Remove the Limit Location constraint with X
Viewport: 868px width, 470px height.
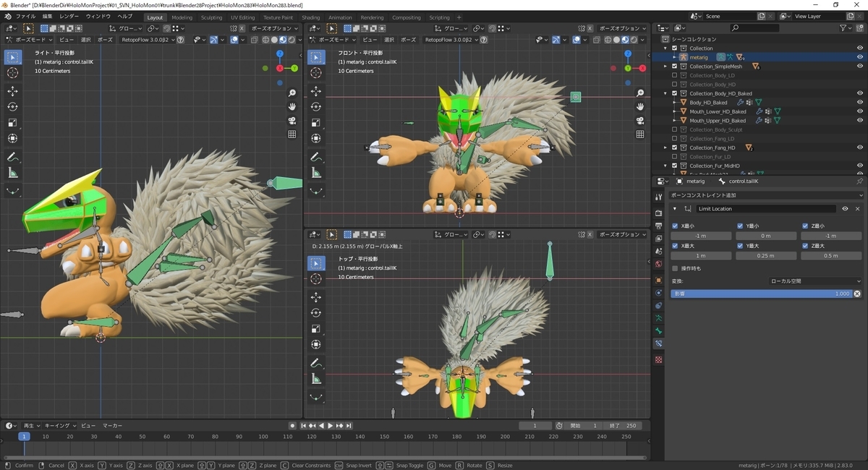(857, 209)
